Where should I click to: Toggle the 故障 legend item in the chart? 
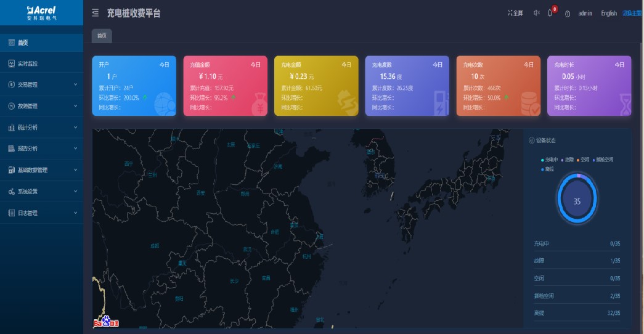pos(567,160)
